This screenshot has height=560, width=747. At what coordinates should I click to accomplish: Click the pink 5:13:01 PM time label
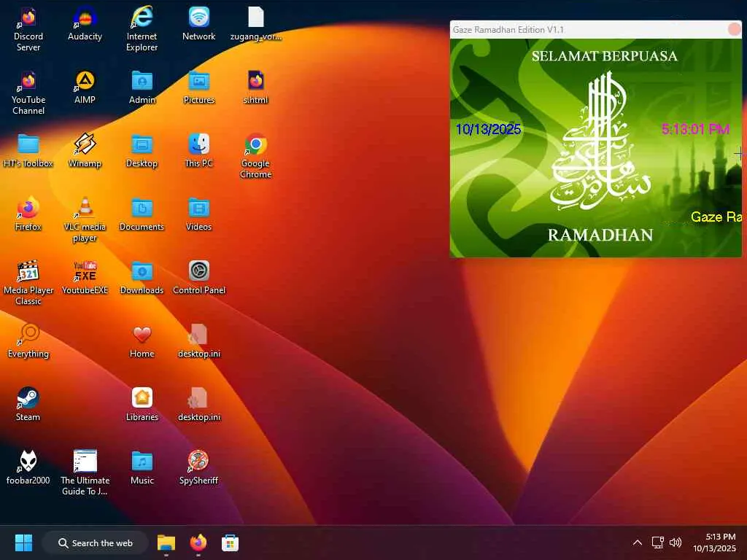click(695, 129)
